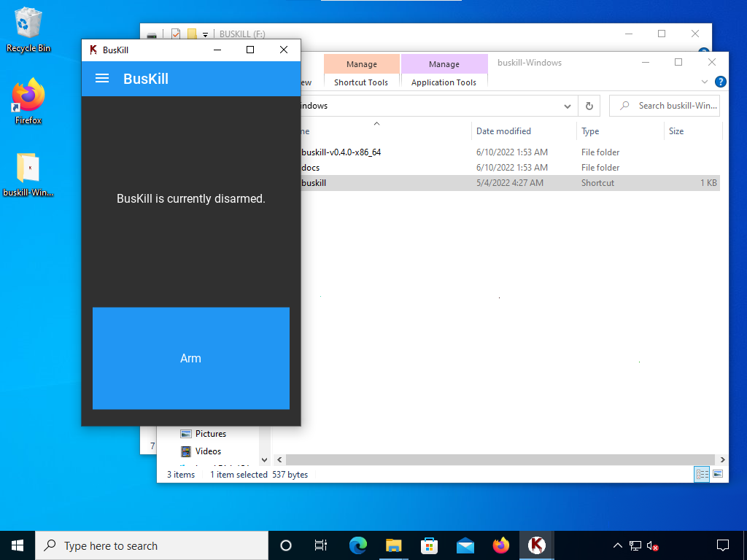Expand the address bar history dropdown
Screen dimensions: 747x560
(568, 106)
